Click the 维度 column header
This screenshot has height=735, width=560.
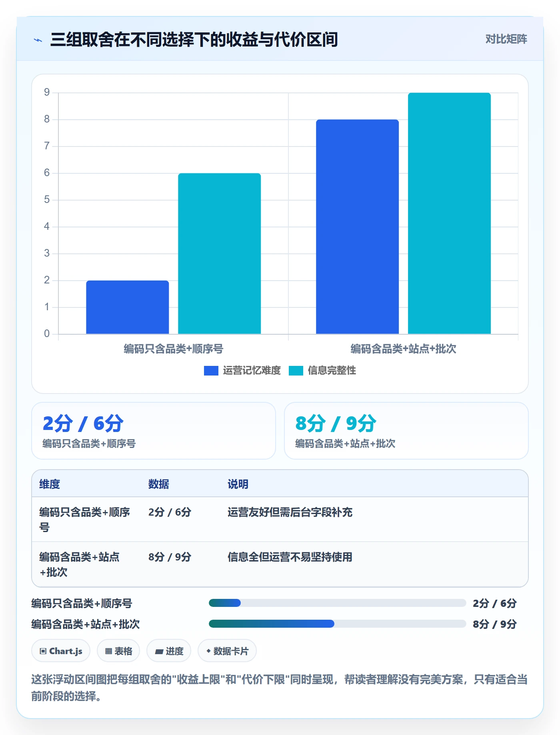click(50, 484)
